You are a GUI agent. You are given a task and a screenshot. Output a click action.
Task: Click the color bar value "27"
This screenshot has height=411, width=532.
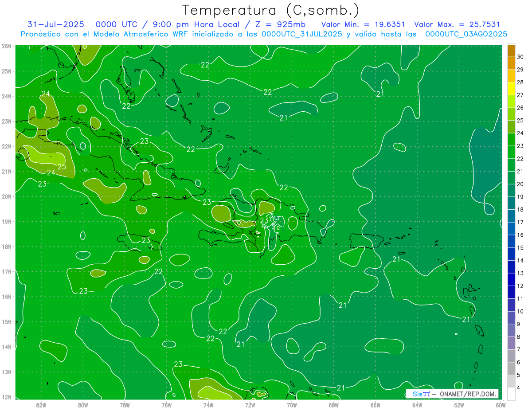coord(520,95)
